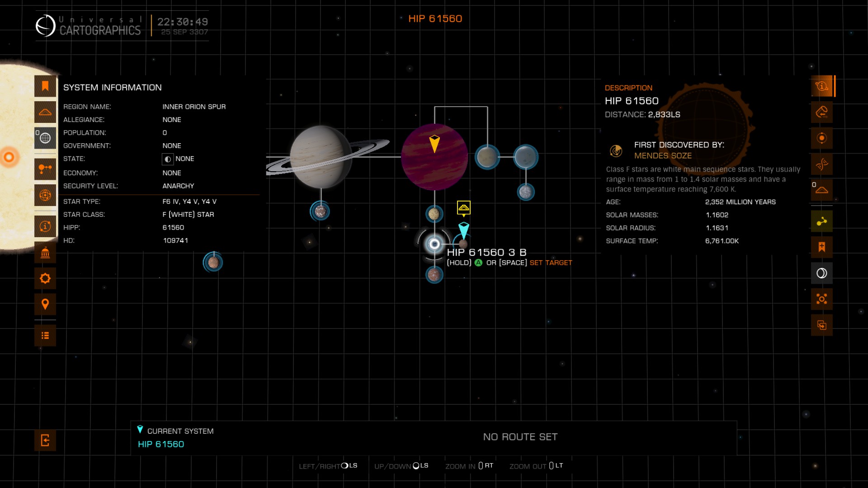Click the yellow mission marker on magenta planet
Image resolution: width=868 pixels, height=488 pixels.
point(434,144)
